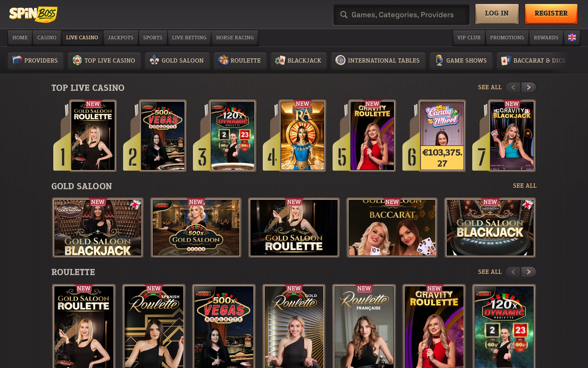The image size is (588, 368).
Task: Focus the games search field
Action: pos(401,15)
